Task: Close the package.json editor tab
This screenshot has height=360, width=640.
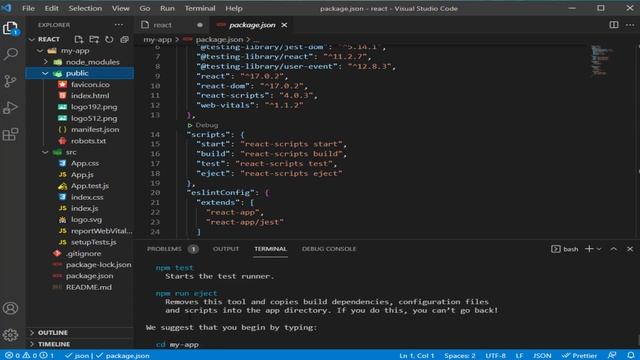Action: pos(284,25)
